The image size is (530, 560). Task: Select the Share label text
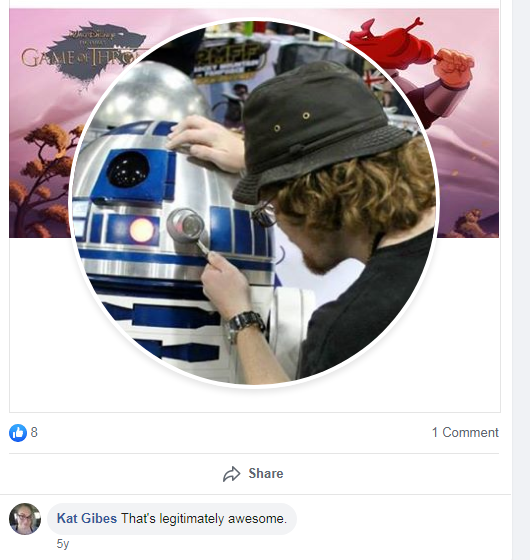[266, 474]
